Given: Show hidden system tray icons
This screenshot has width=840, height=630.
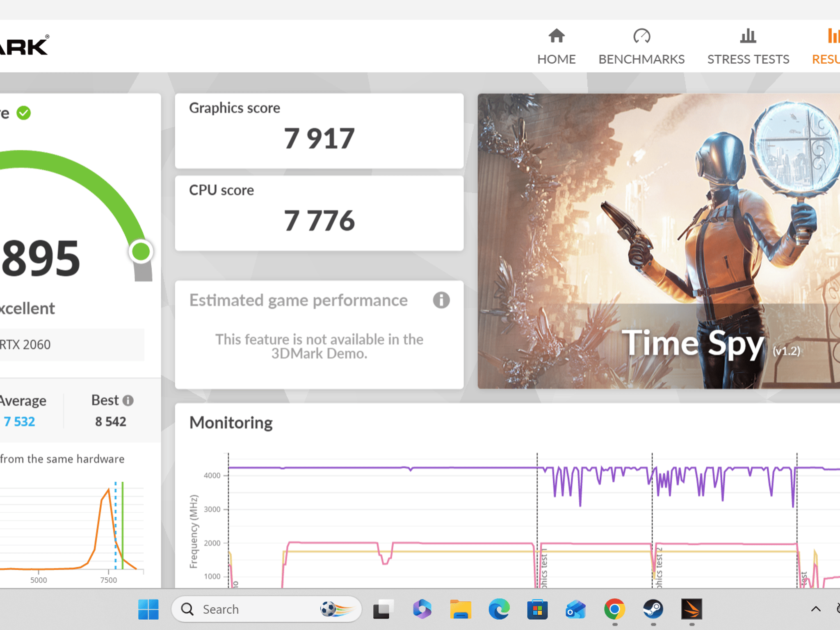Looking at the screenshot, I should [816, 609].
